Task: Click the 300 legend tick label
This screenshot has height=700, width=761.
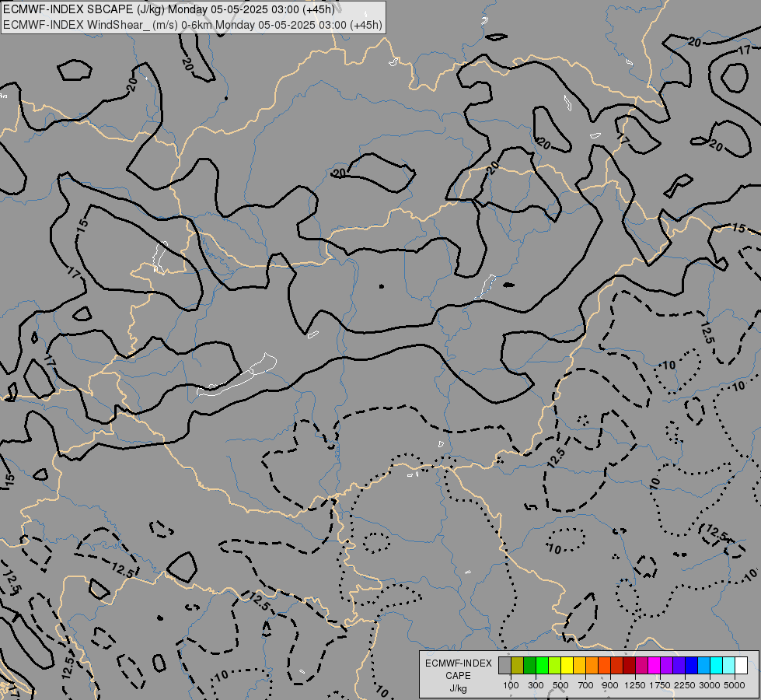Action: [536, 685]
